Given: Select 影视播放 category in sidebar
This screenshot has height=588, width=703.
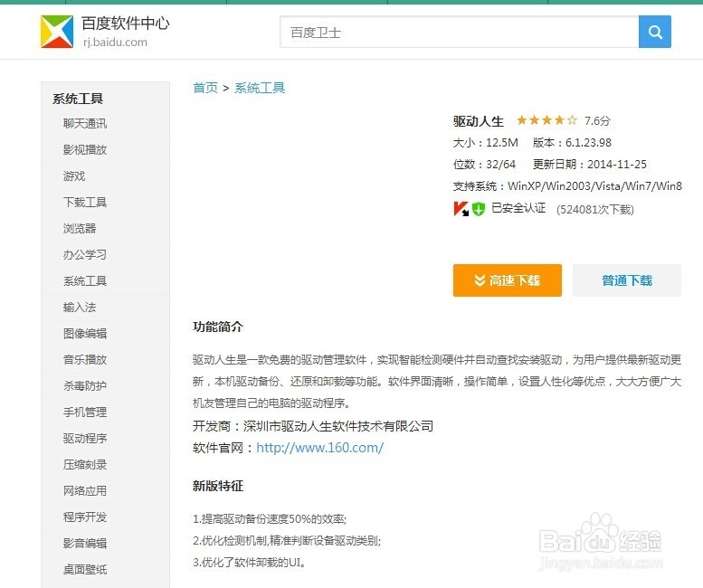Looking at the screenshot, I should (x=85, y=149).
